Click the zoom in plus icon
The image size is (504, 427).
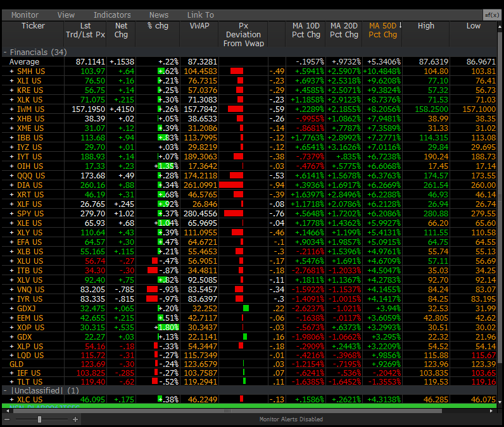tap(75, 419)
